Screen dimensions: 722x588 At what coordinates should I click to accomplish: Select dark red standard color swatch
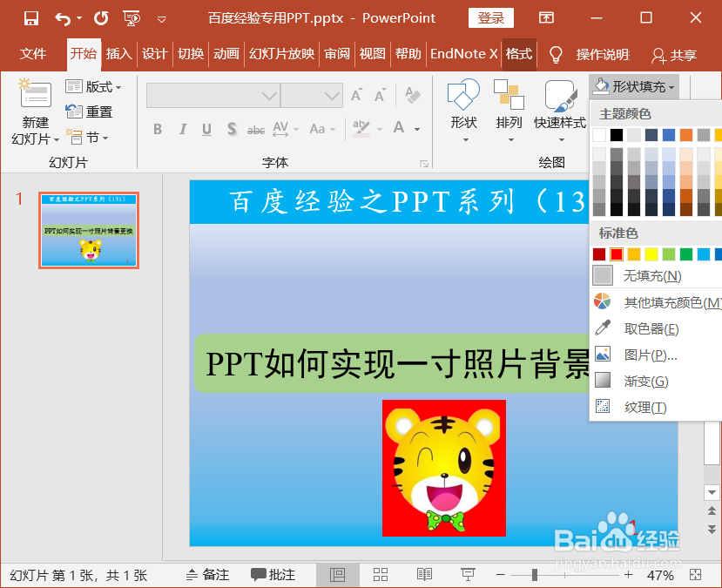(599, 254)
